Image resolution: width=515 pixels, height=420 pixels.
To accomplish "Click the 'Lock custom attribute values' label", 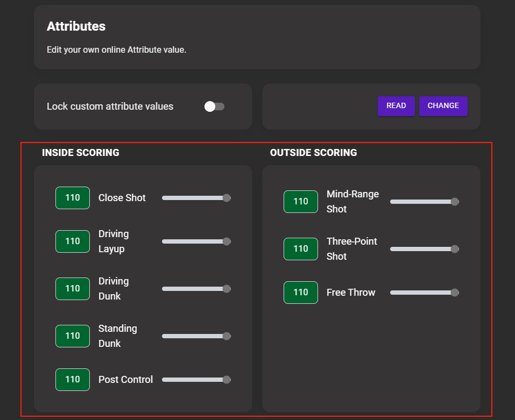I will [x=110, y=106].
